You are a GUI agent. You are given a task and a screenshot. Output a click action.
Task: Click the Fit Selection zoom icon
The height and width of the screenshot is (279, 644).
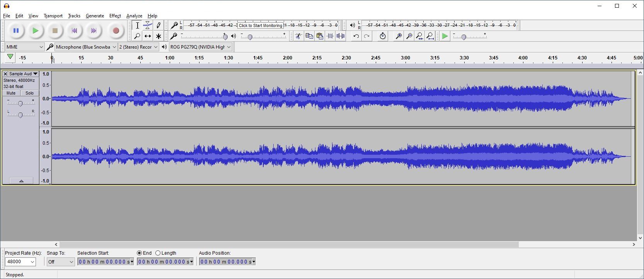point(419,36)
